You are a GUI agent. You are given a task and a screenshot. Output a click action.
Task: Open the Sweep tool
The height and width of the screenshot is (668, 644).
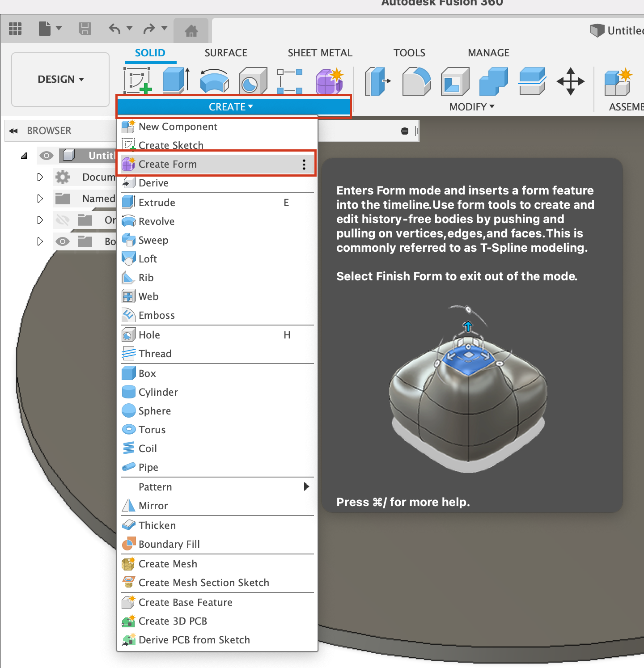click(x=153, y=240)
